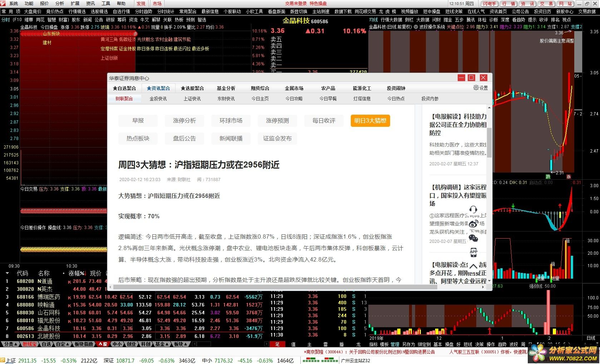
Task: Open the WeChat share icon
Action: point(473,238)
